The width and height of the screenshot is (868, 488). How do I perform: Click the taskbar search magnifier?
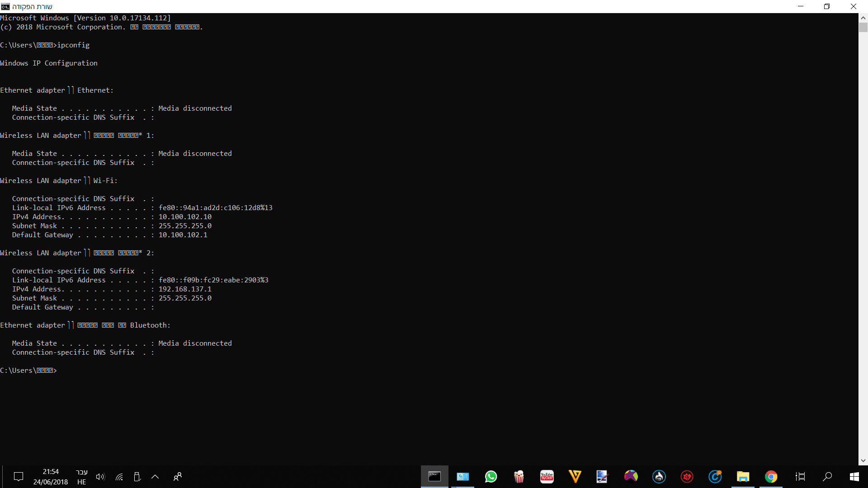pos(827,477)
